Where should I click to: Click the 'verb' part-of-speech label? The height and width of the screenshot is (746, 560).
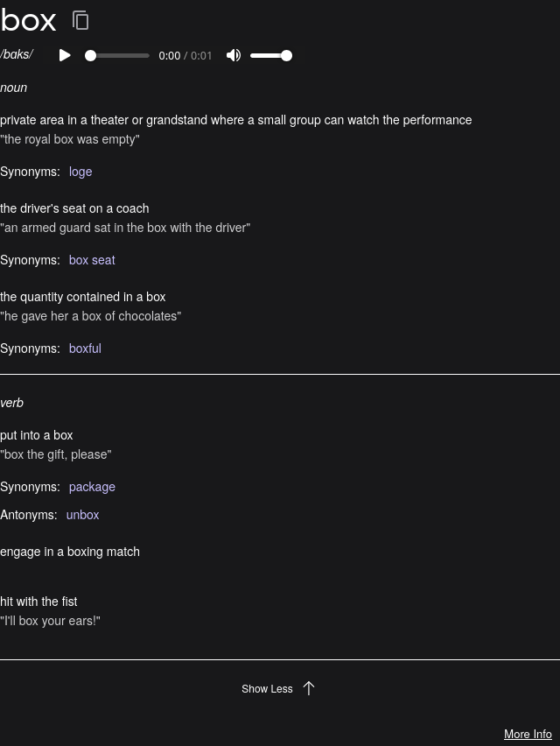[12, 403]
